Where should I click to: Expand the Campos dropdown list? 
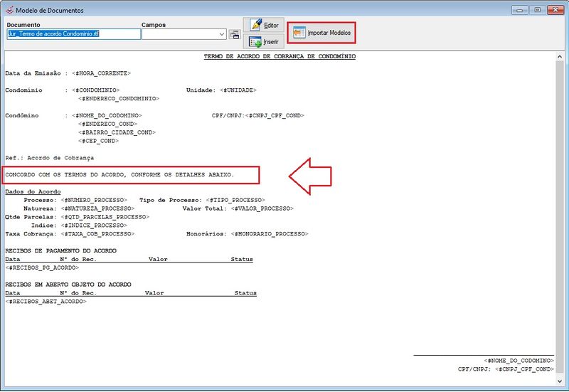point(222,33)
